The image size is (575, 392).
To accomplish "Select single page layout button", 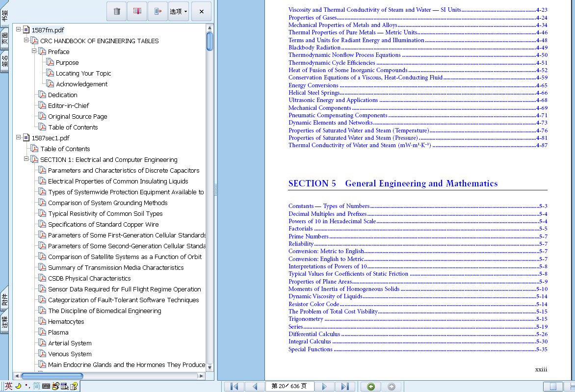I will coord(552,387).
